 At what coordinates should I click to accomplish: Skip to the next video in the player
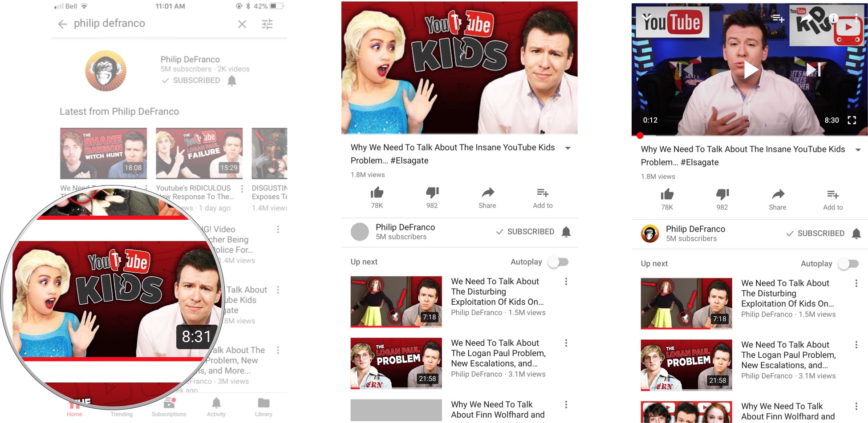point(814,69)
